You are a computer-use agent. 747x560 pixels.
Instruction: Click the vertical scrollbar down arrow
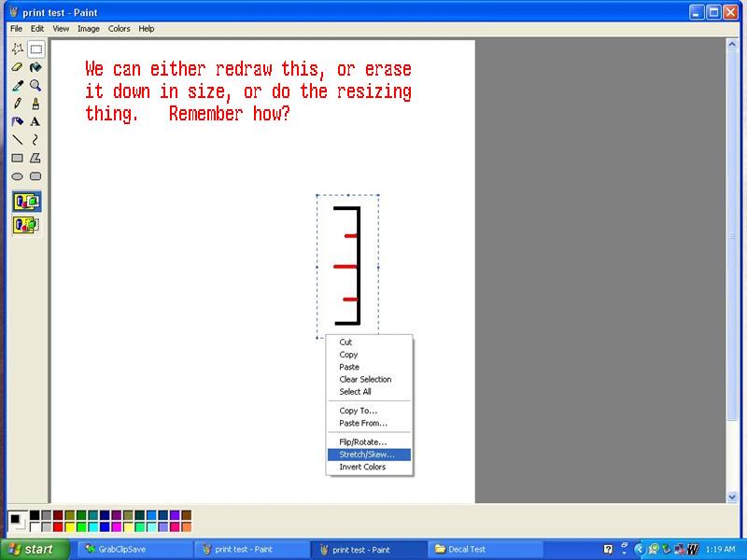pyautogui.click(x=732, y=497)
